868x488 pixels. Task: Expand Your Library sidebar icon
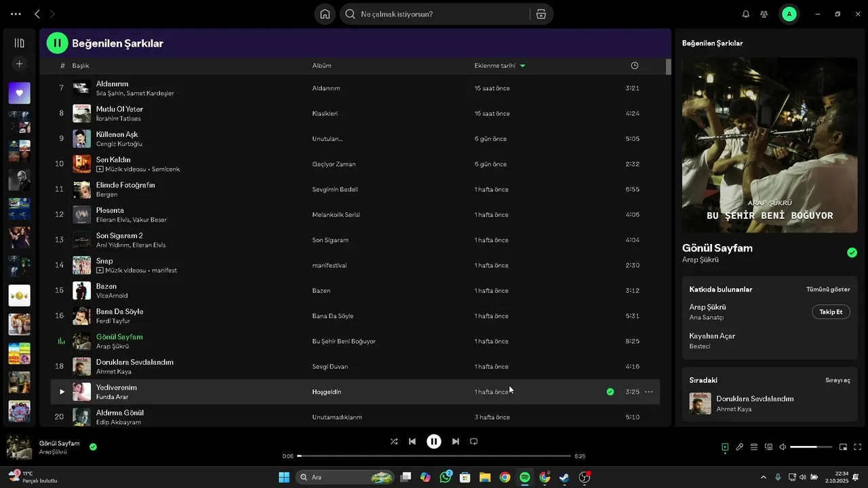(x=19, y=43)
